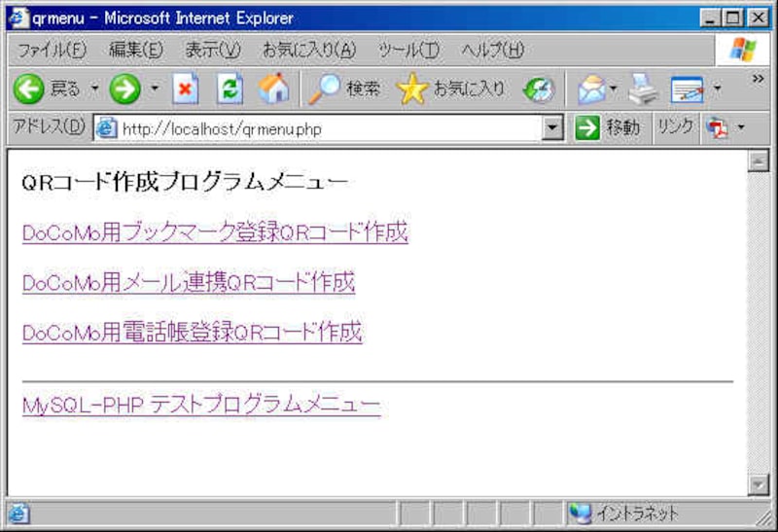Click the Windows flag logo throbber
Screen dimensions: 778x532
click(743, 50)
